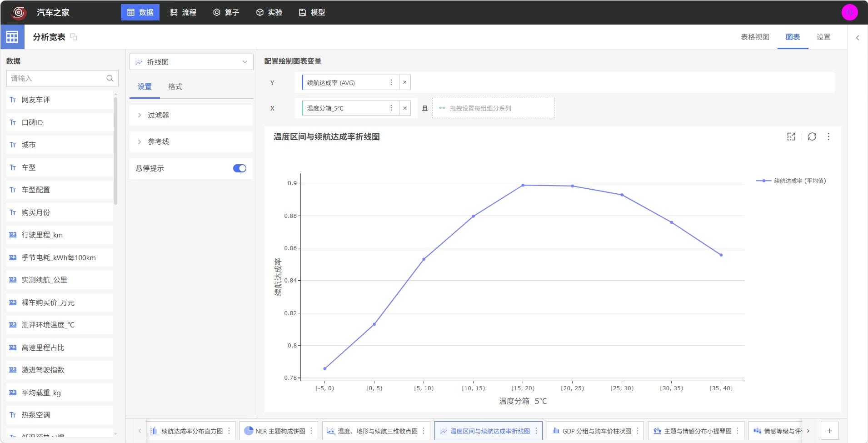Focus the 请输入 data search field
Image resolution: width=868 pixels, height=443 pixels.
[62, 78]
